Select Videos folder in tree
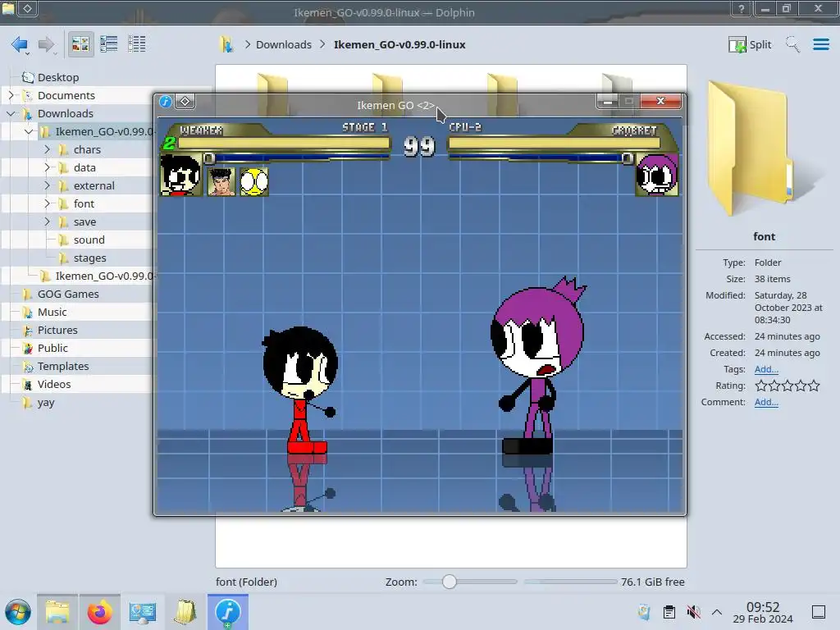The height and width of the screenshot is (630, 840). click(x=53, y=384)
